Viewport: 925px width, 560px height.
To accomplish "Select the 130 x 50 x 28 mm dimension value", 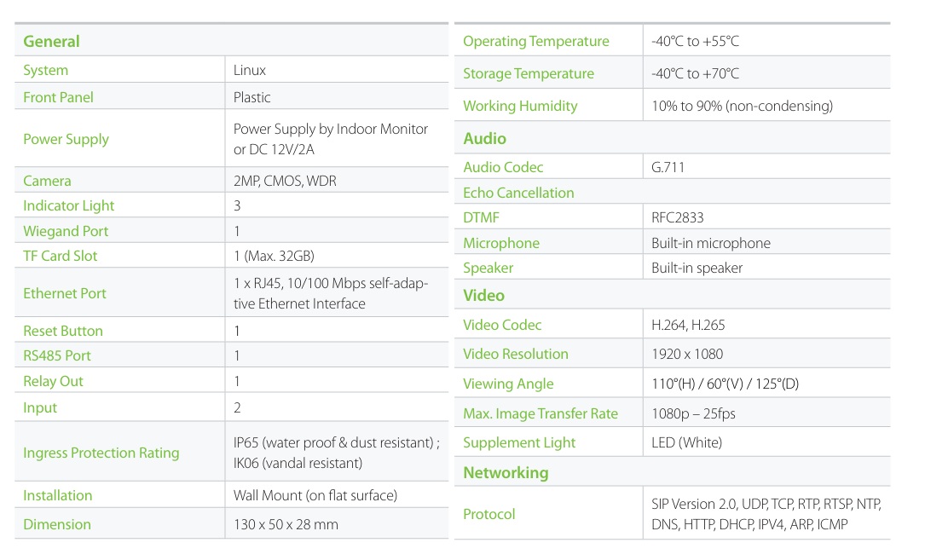I will coord(286,524).
